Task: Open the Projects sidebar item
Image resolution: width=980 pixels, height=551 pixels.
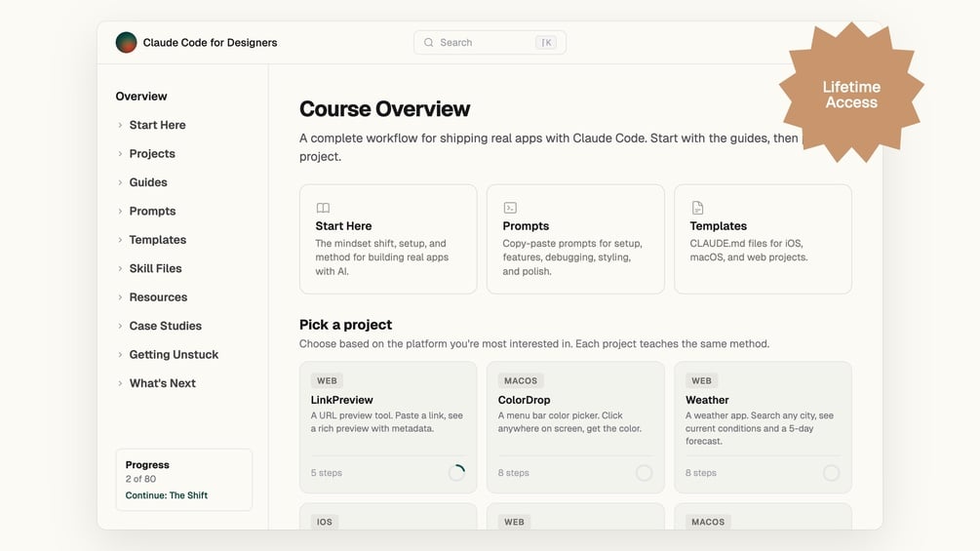Action: 152,154
